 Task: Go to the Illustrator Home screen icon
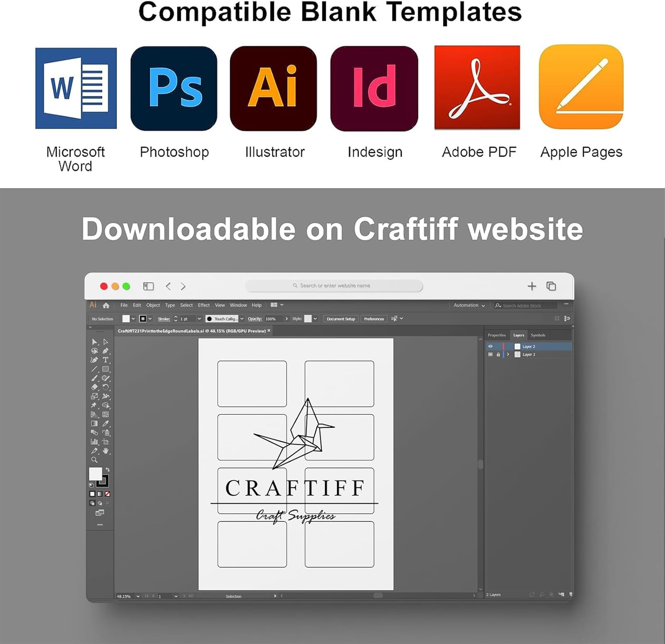coord(106,305)
